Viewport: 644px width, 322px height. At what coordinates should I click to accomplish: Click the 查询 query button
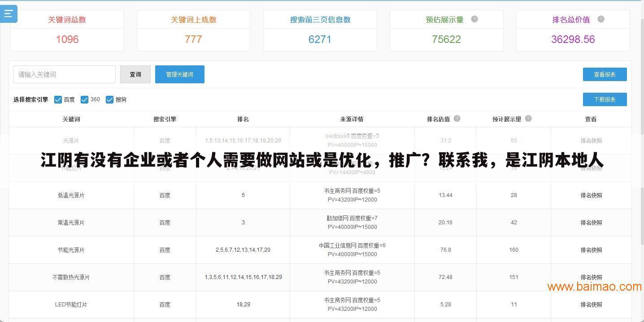135,74
